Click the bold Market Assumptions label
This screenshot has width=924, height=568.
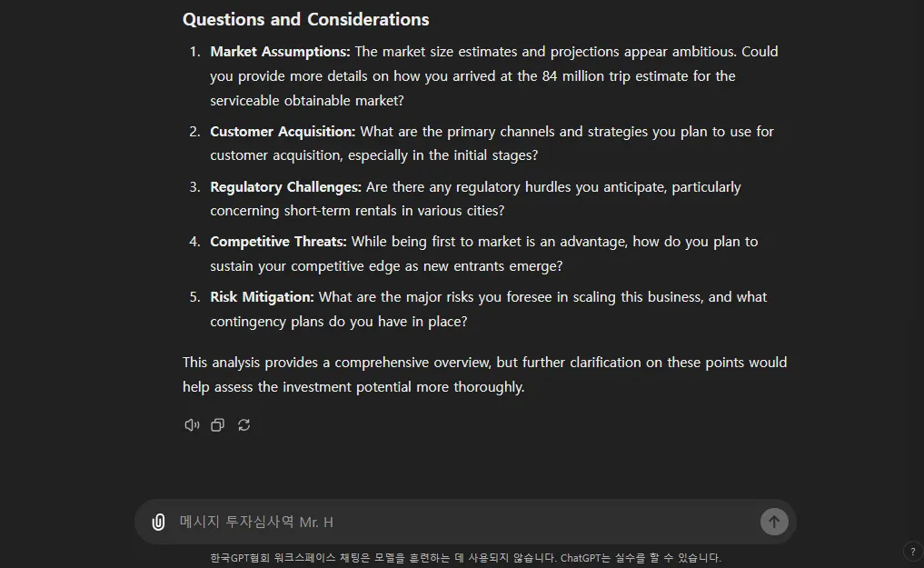(280, 52)
